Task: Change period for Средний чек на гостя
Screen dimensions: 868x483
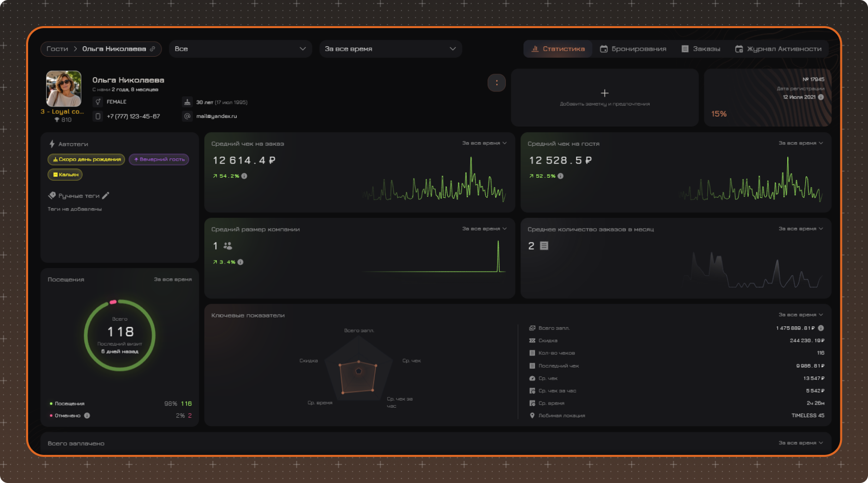Action: click(x=801, y=143)
